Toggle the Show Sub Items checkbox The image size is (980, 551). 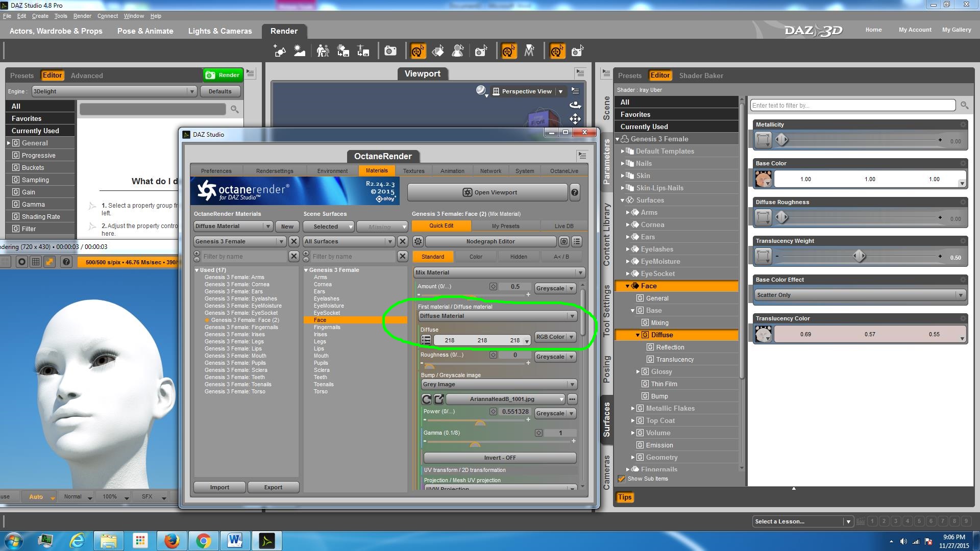point(622,479)
